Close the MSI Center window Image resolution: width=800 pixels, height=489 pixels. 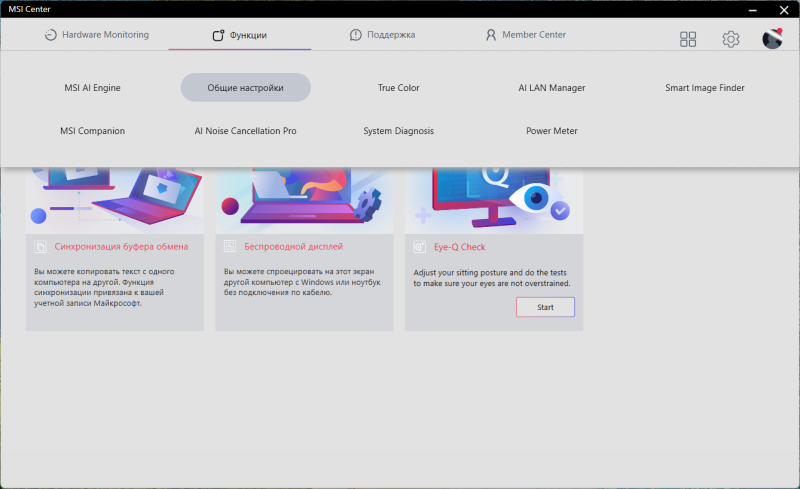click(x=782, y=9)
